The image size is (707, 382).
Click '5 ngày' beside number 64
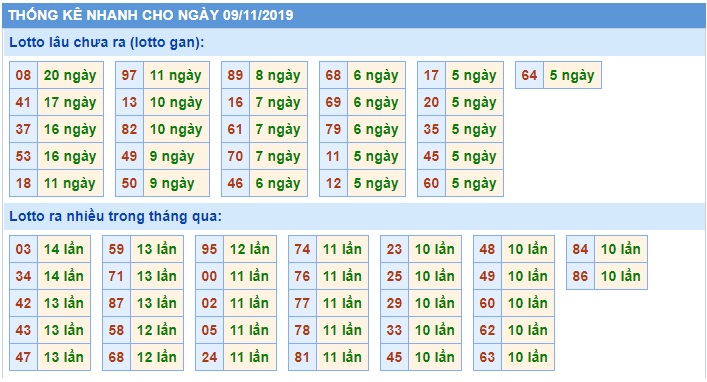click(572, 75)
